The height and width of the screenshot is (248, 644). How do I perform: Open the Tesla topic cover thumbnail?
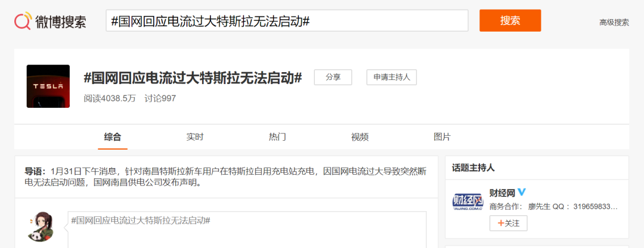point(48,86)
